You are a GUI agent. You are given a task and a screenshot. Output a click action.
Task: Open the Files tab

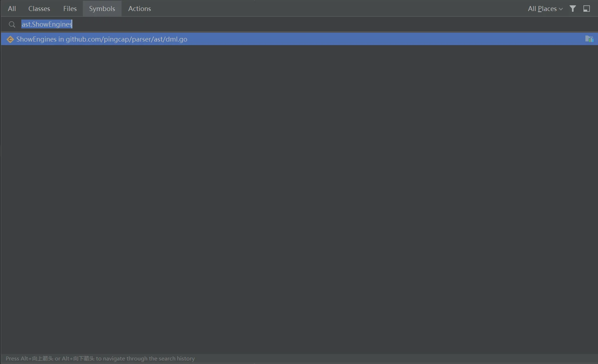click(70, 8)
